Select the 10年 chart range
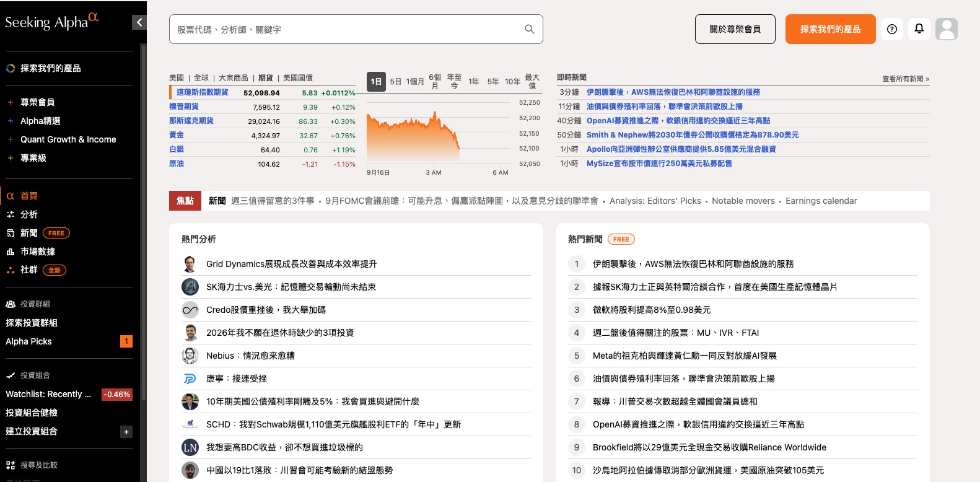 pos(512,82)
